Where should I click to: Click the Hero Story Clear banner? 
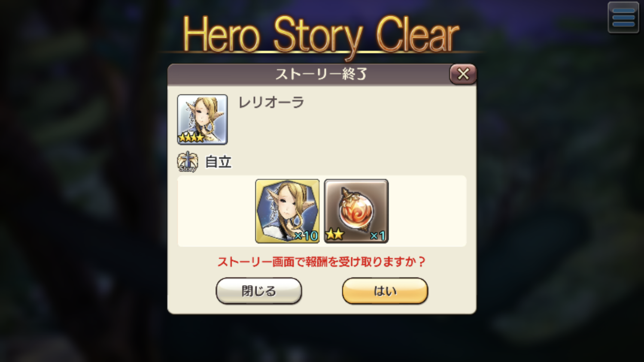321,34
